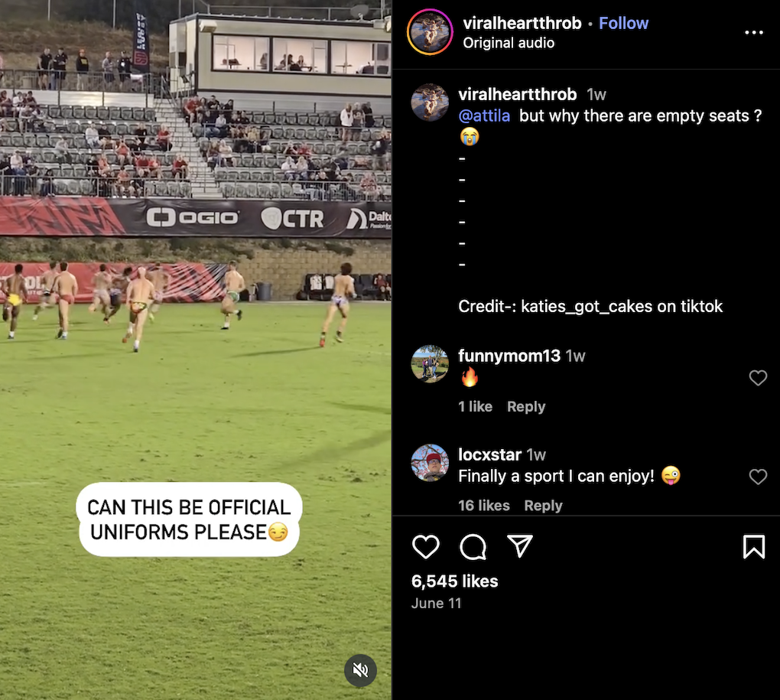Open the three-dot more options menu
The image size is (780, 700).
coord(754,32)
